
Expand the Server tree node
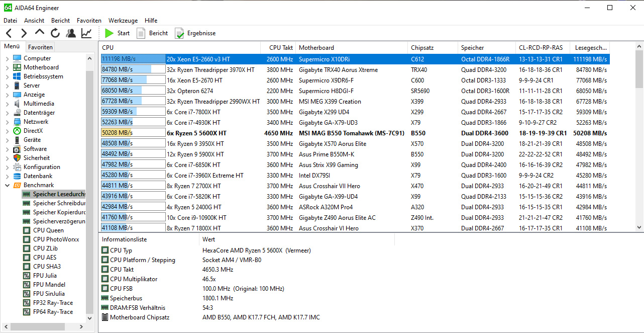click(x=7, y=86)
